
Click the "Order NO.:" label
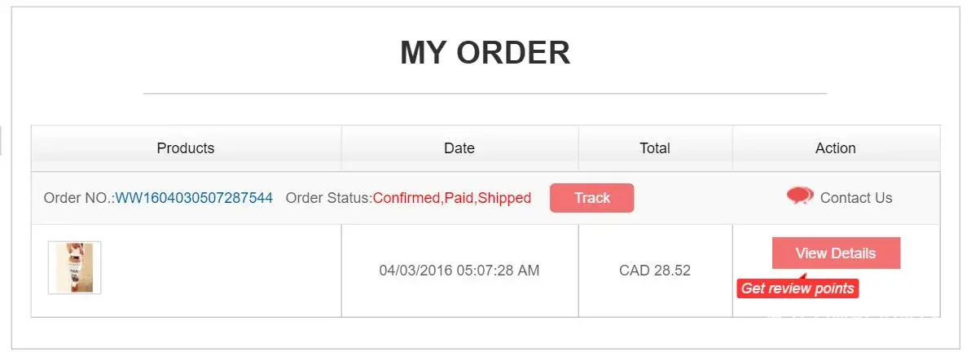pos(79,198)
